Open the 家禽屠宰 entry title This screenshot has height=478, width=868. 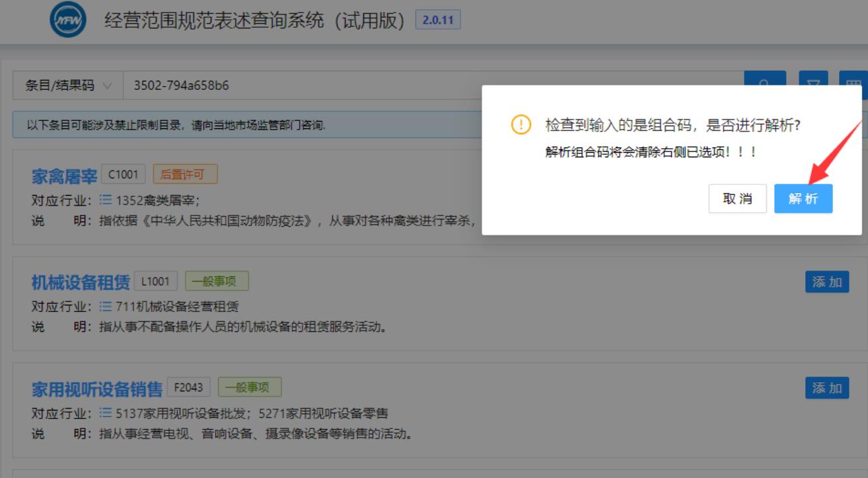(x=64, y=176)
